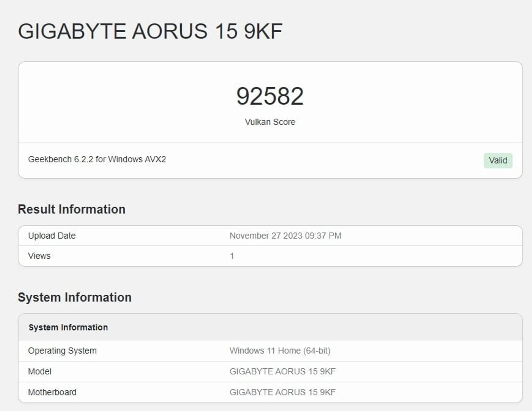Viewport: 532px width, 411px height.
Task: Click the green Valid badge
Action: coord(498,161)
